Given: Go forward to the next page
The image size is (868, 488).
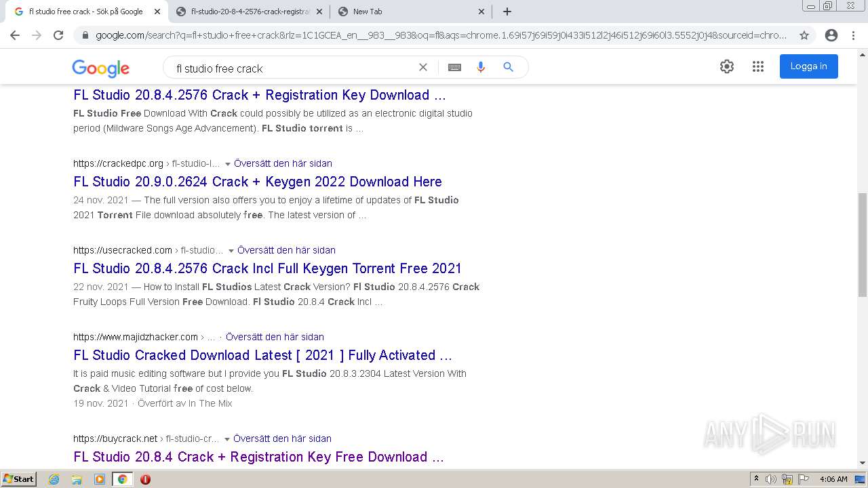Looking at the screenshot, I should [37, 35].
